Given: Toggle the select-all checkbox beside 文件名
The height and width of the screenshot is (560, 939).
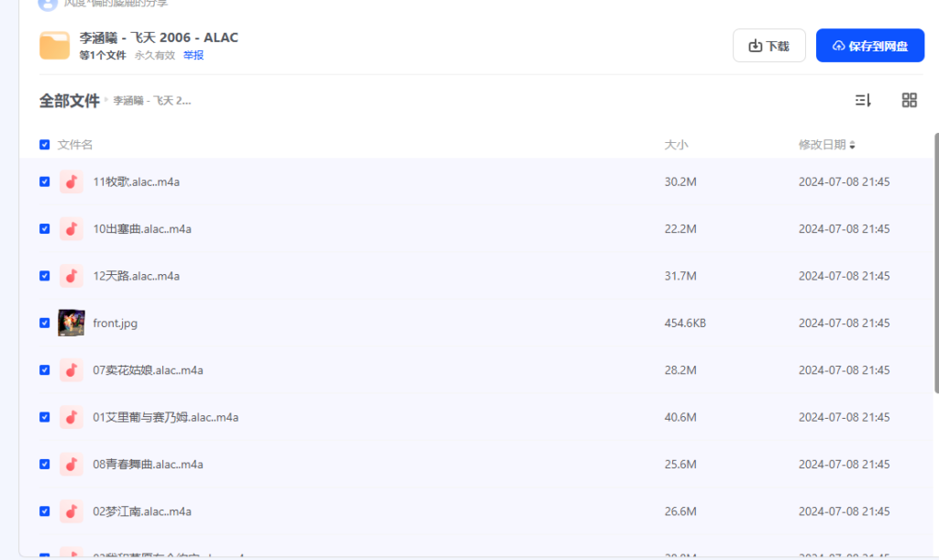Looking at the screenshot, I should pyautogui.click(x=44, y=145).
